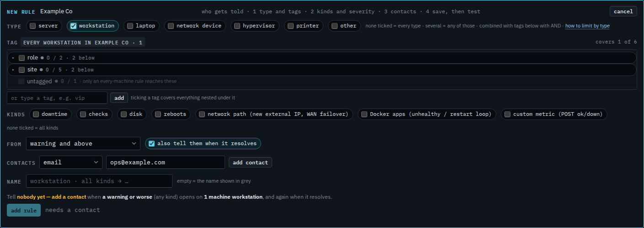This screenshot has width=644, height=228.
Task: Tick the untagged checkbox
Action: click(21, 81)
